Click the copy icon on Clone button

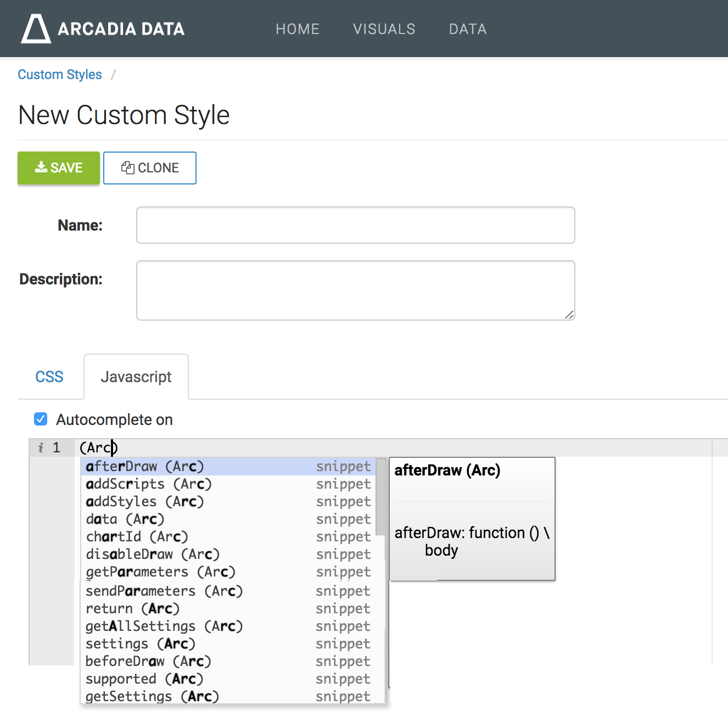(x=128, y=167)
